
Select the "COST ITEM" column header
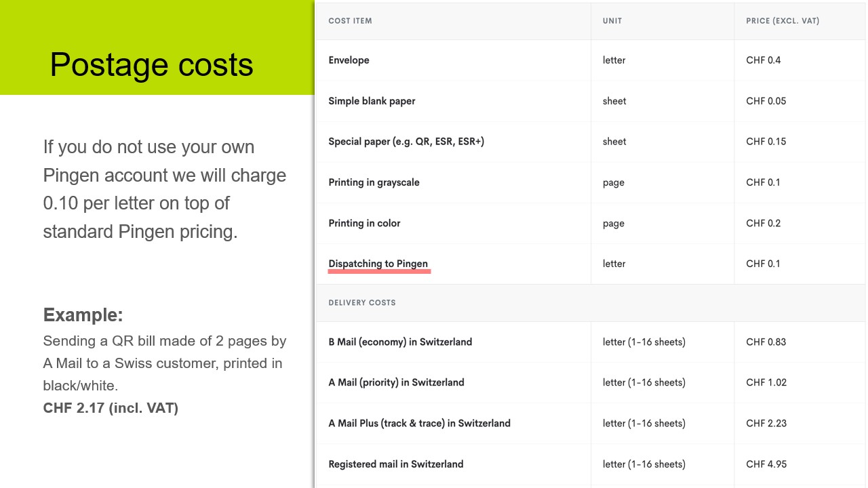click(x=350, y=21)
